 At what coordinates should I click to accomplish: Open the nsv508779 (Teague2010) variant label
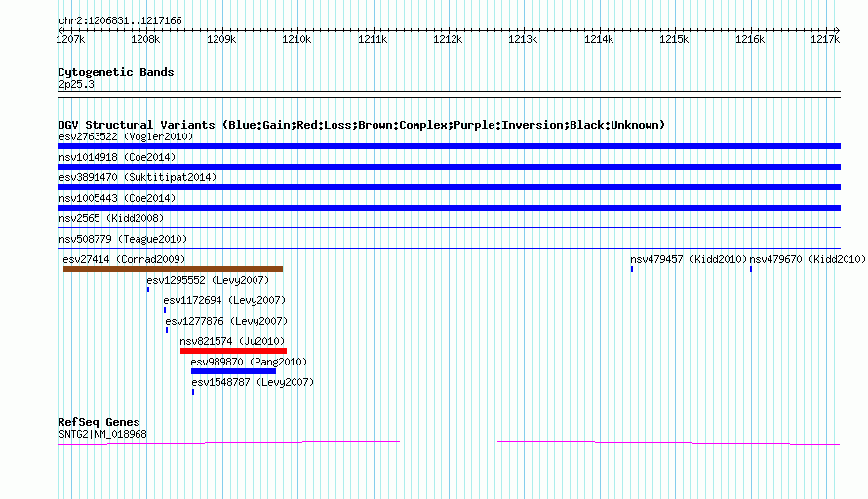pos(123,239)
